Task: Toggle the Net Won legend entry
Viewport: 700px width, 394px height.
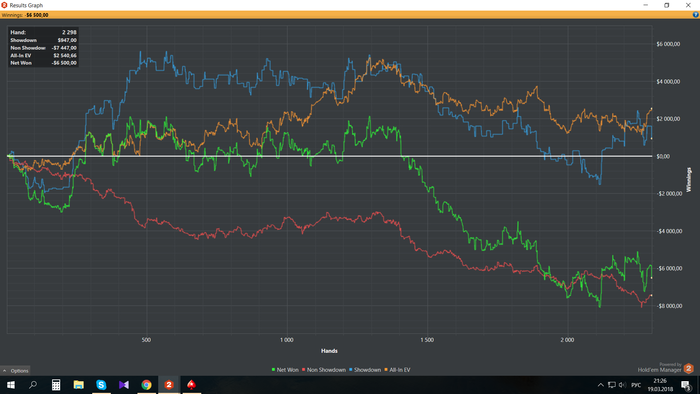Action: tap(285, 370)
